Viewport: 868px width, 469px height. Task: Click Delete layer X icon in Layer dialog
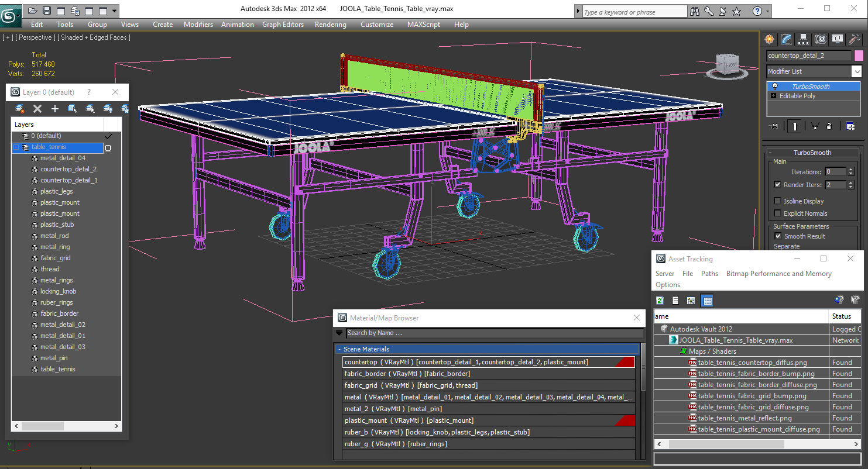tap(37, 109)
